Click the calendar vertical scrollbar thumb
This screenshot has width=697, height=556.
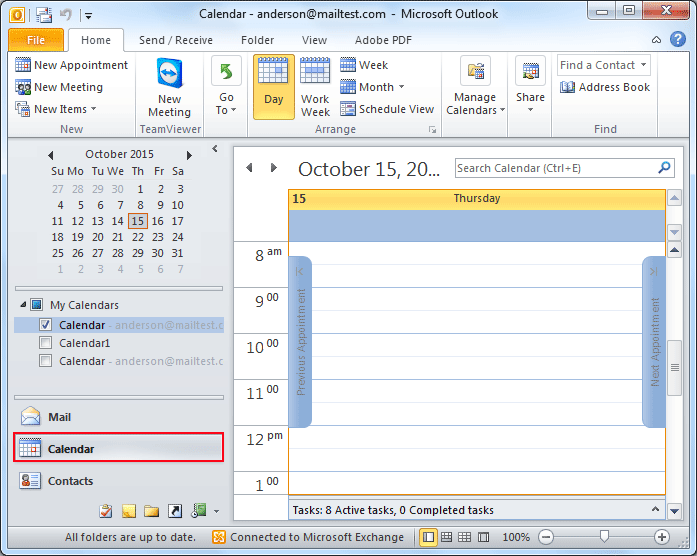(x=675, y=368)
